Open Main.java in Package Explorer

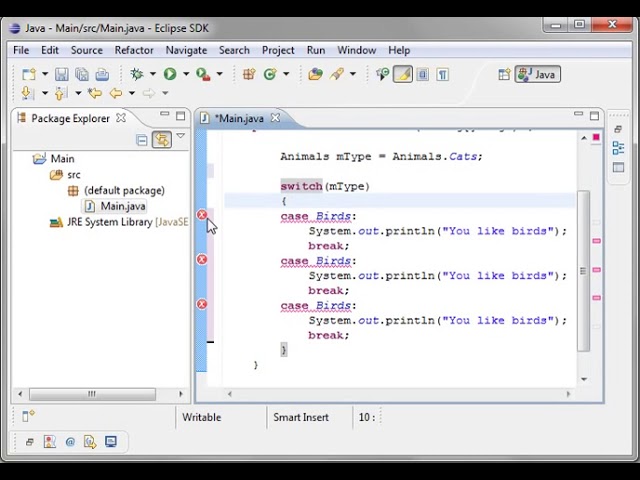click(x=122, y=206)
